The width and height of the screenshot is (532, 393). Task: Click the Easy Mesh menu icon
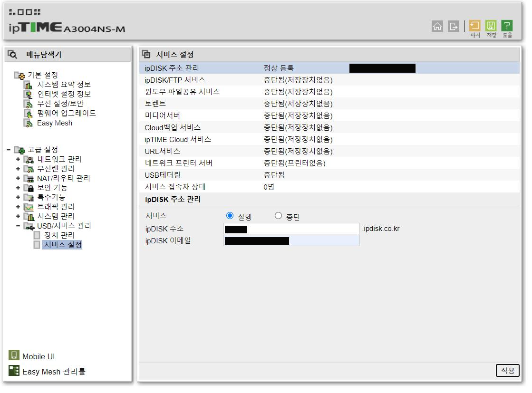click(29, 123)
